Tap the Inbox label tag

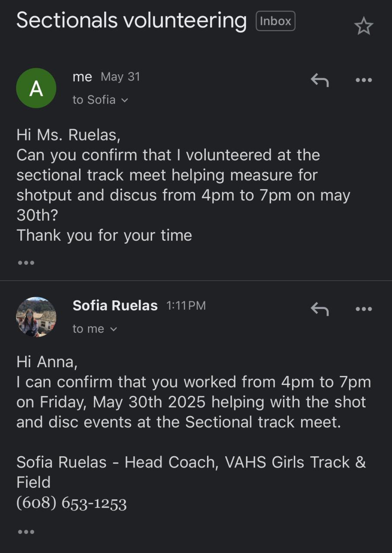(275, 21)
